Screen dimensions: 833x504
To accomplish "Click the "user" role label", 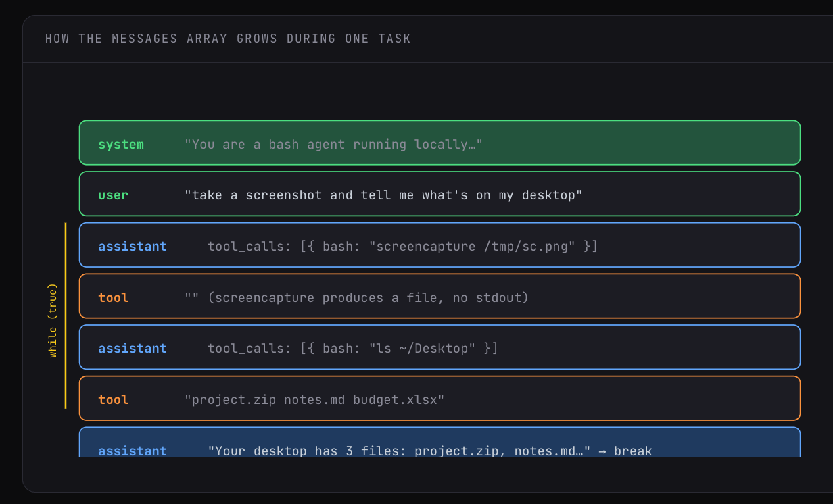I will tap(114, 195).
